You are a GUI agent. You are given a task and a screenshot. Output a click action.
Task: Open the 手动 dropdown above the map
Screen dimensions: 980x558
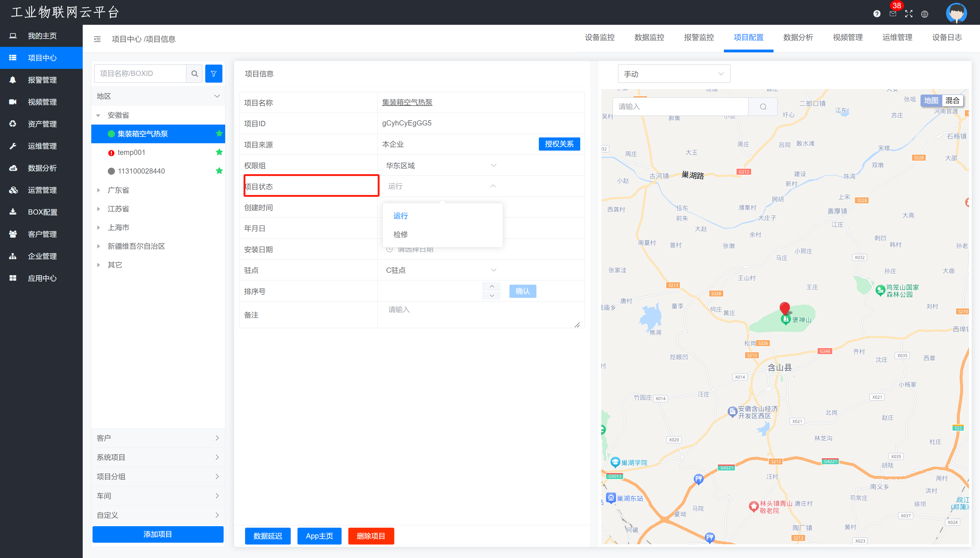tap(674, 74)
